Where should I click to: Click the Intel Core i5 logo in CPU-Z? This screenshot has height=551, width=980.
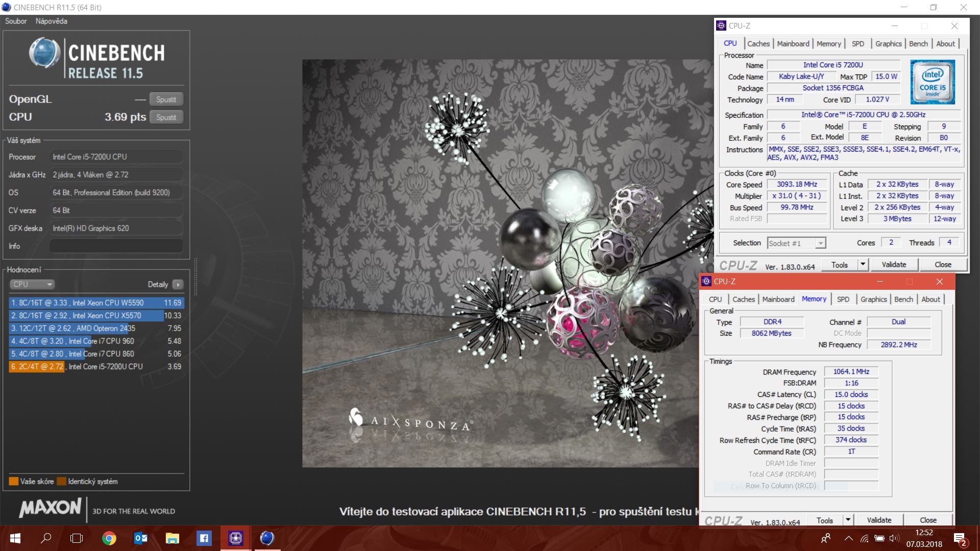click(x=933, y=82)
